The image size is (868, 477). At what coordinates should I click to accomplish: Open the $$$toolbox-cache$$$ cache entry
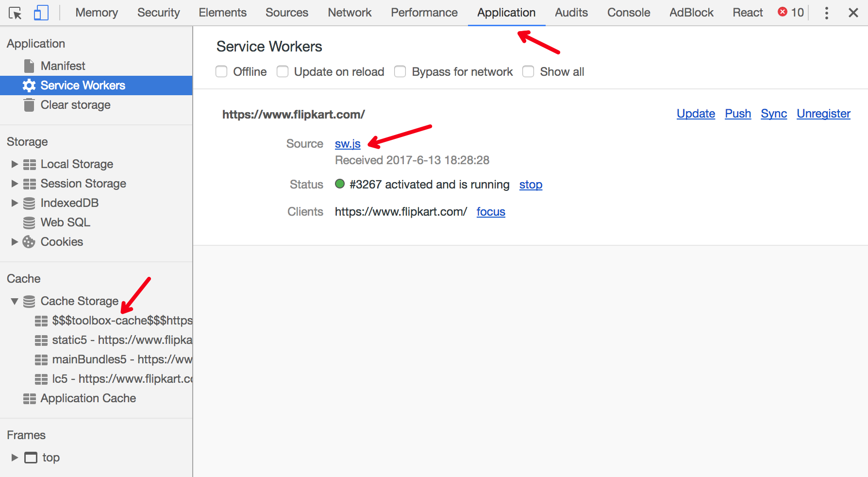point(96,321)
